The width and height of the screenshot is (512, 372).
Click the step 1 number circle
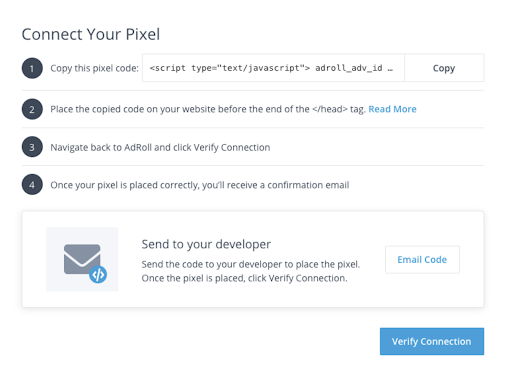32,68
